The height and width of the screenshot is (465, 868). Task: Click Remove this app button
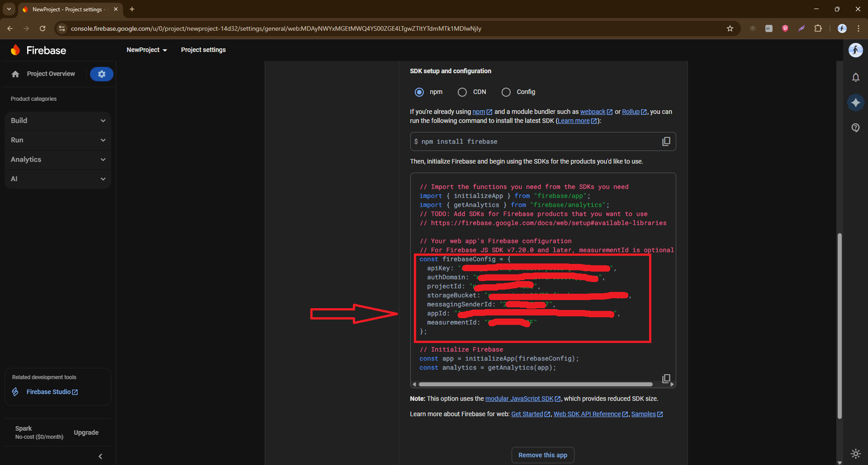click(543, 455)
